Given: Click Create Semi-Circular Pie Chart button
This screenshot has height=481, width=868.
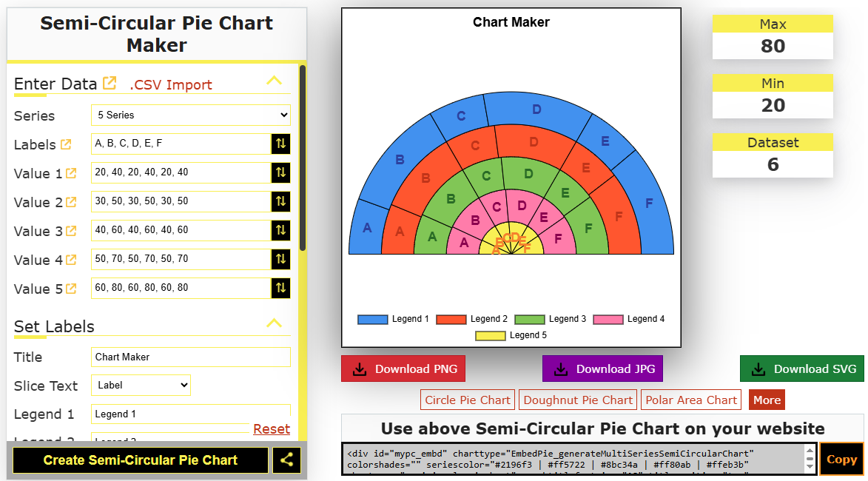Looking at the screenshot, I should [141, 460].
